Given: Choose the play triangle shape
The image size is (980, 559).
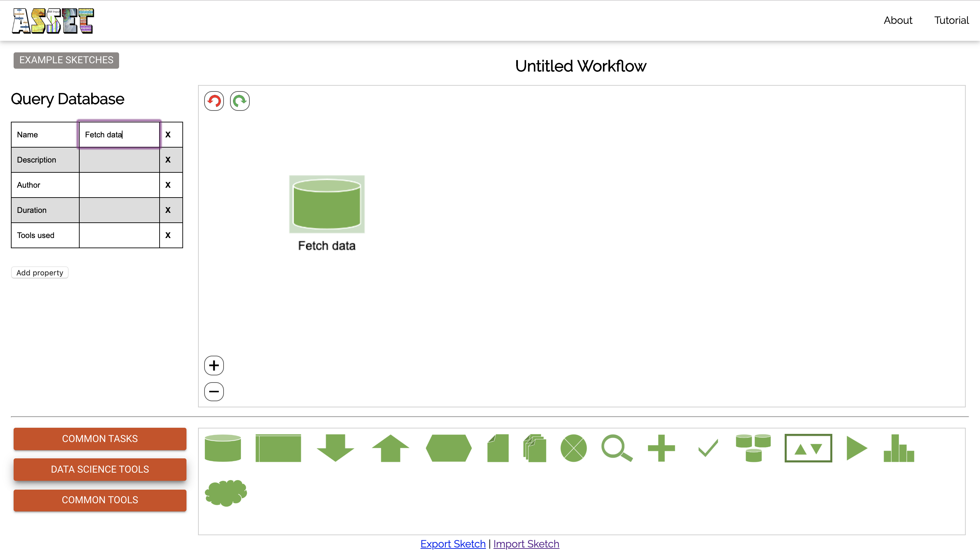Looking at the screenshot, I should [x=856, y=448].
